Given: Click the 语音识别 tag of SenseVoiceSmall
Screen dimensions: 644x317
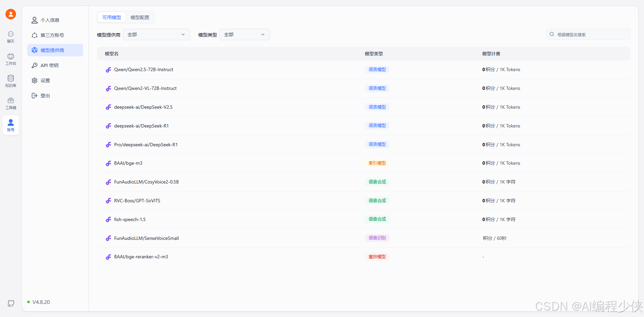Looking at the screenshot, I should point(377,238).
